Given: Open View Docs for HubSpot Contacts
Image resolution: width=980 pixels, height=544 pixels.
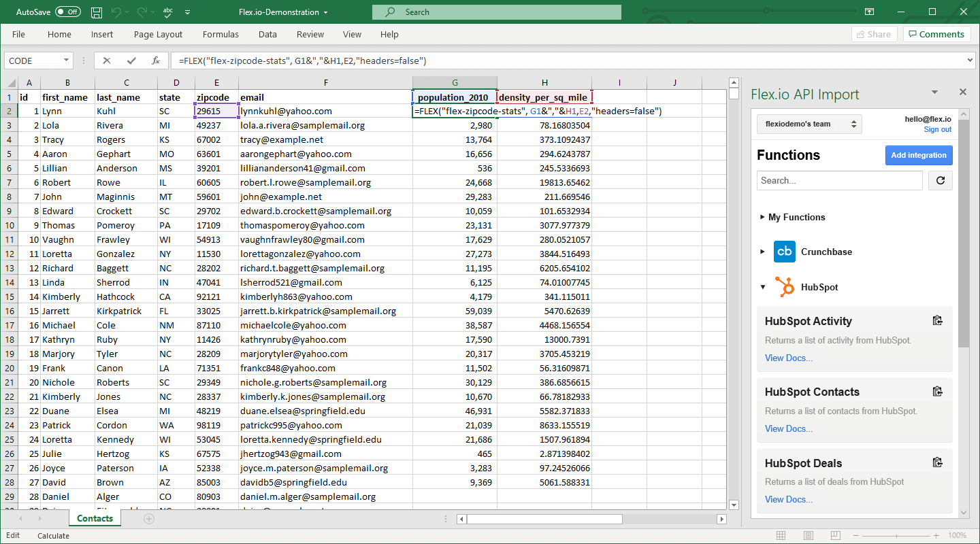Looking at the screenshot, I should pyautogui.click(x=788, y=428).
